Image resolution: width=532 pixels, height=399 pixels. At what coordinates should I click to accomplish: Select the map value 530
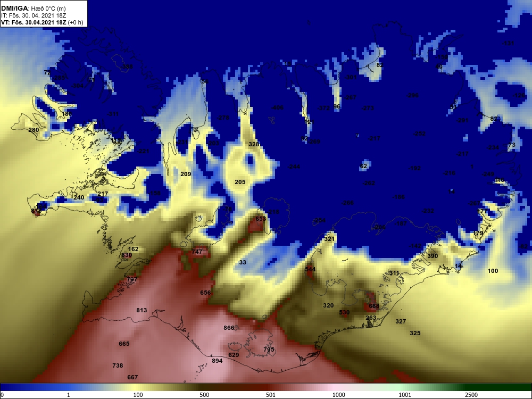coord(344,312)
